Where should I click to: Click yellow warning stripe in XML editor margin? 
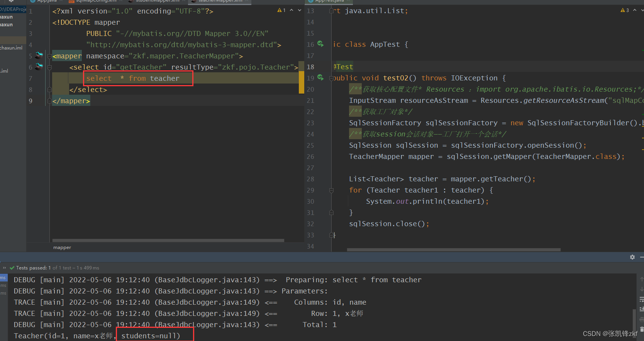pyautogui.click(x=302, y=82)
